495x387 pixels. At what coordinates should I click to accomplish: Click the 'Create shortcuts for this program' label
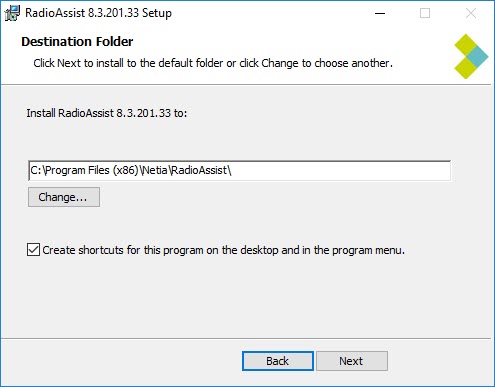coord(224,250)
